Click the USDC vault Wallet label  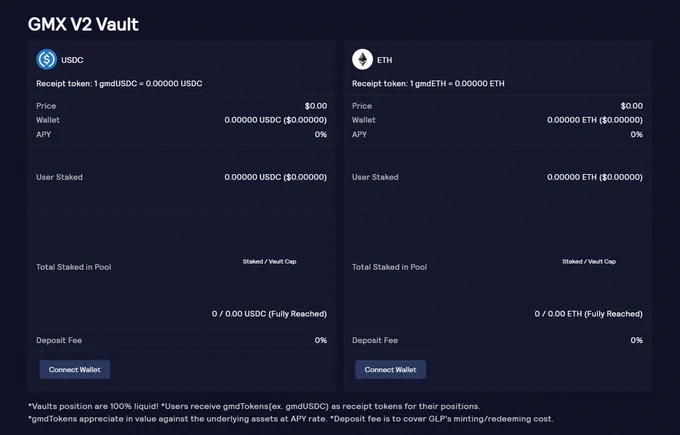[x=48, y=120]
